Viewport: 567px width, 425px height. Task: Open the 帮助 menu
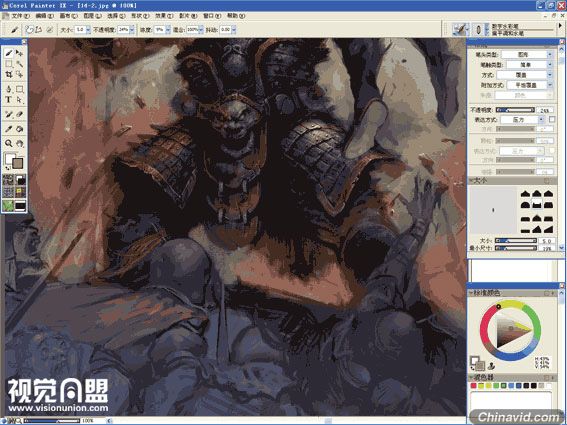[x=236, y=16]
